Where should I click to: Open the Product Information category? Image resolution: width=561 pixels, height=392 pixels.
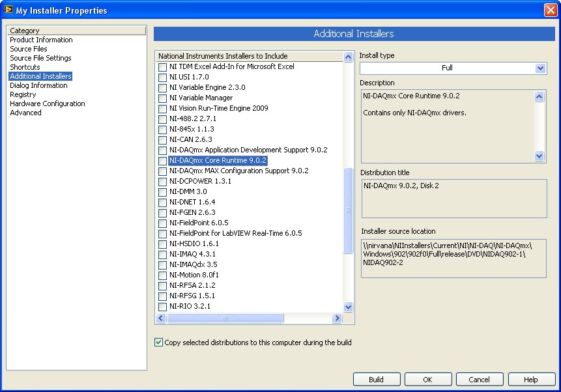pyautogui.click(x=41, y=40)
